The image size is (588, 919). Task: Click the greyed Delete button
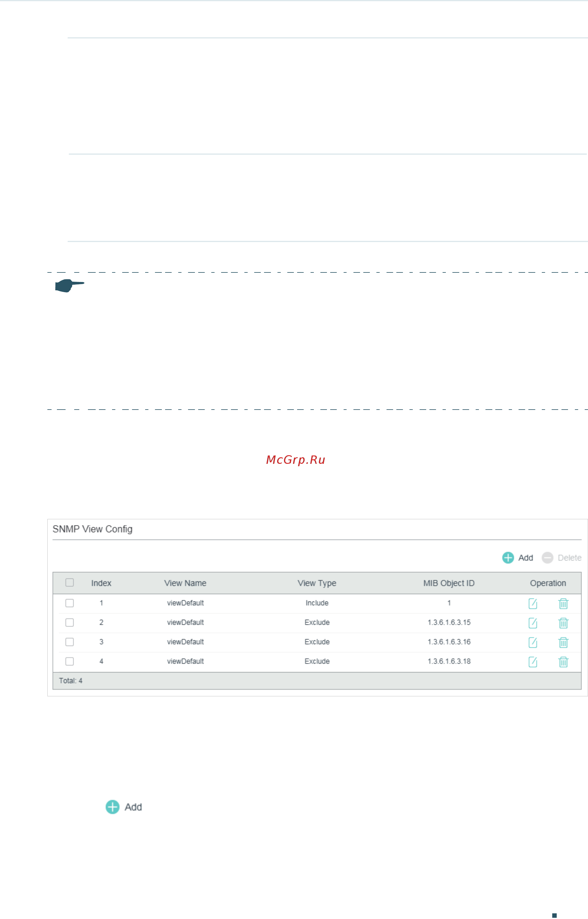tap(561, 558)
